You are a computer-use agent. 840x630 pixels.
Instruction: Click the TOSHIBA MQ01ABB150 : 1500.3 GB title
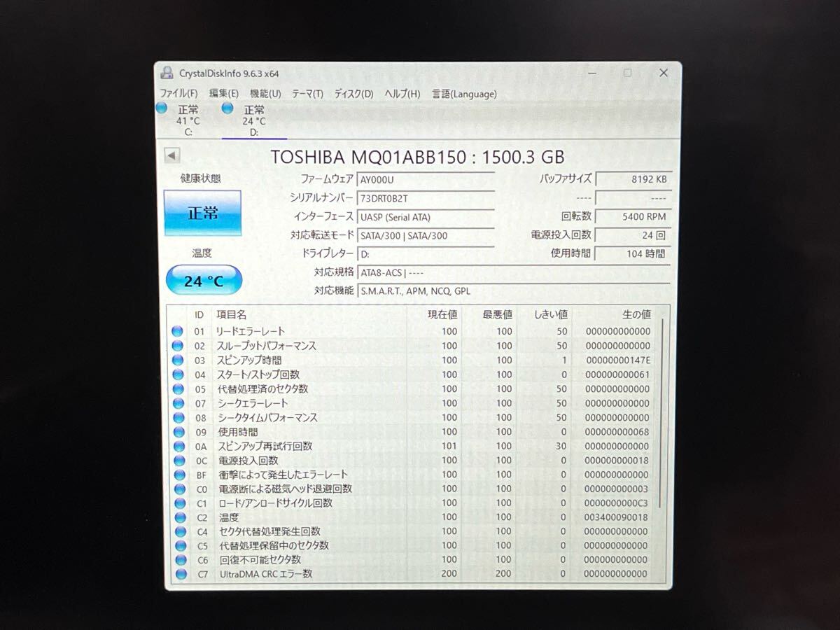point(417,157)
